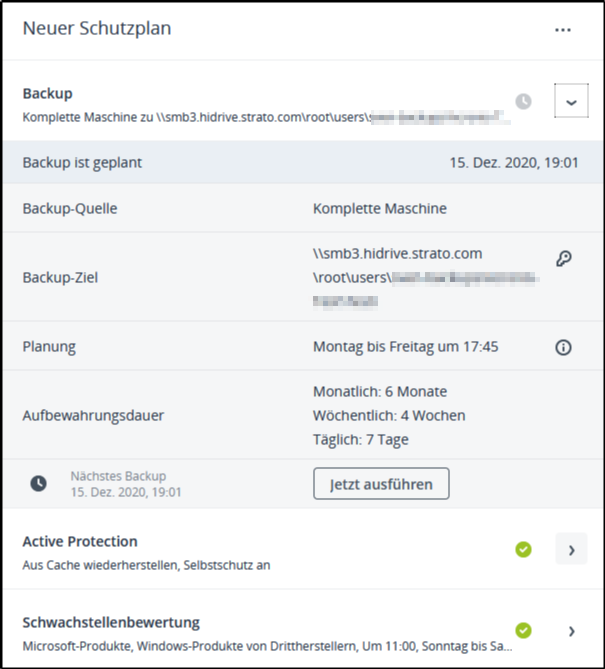This screenshot has width=605, height=669.
Task: Collapse the Backup section chevron
Action: click(570, 101)
